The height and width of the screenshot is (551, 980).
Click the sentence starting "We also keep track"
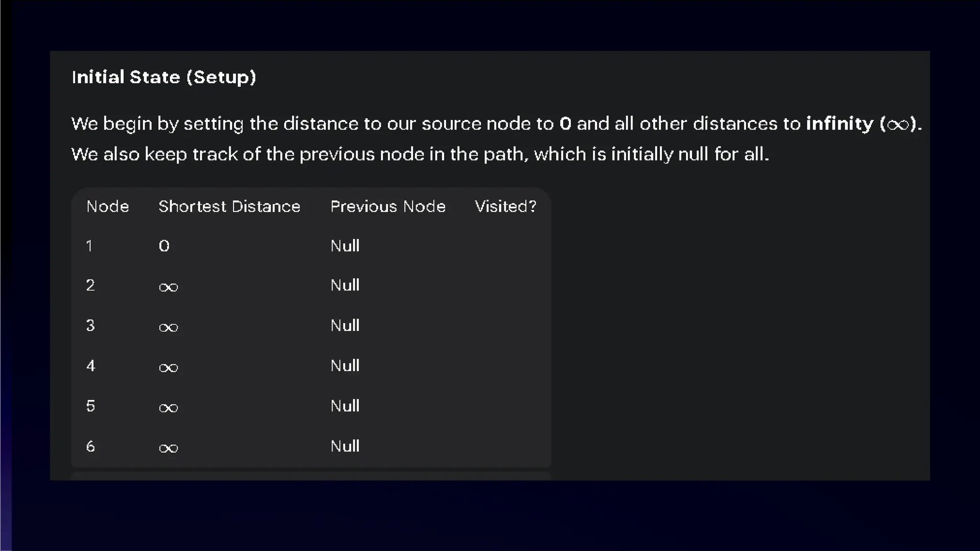coord(420,154)
